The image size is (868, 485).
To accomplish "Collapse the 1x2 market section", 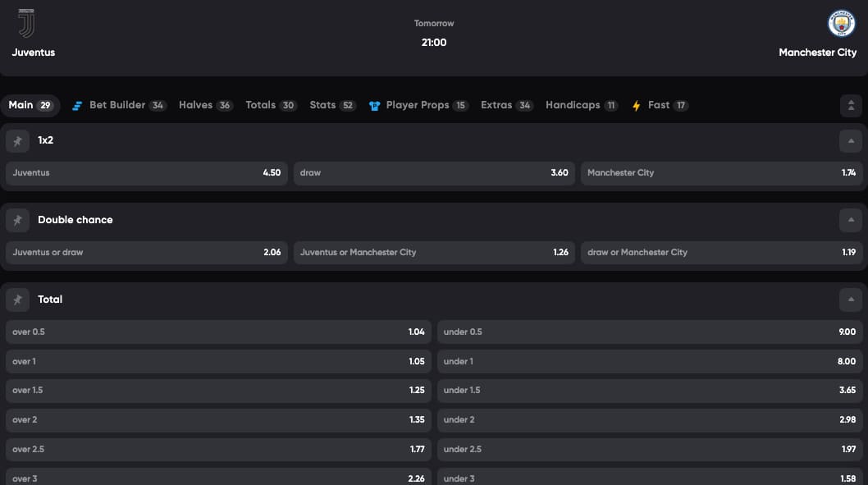I will click(x=851, y=141).
